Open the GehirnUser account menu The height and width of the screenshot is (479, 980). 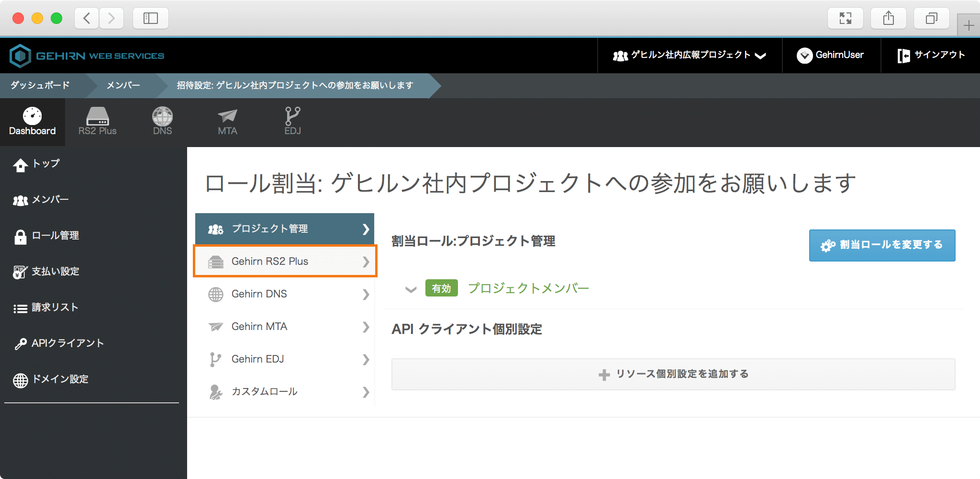point(831,56)
